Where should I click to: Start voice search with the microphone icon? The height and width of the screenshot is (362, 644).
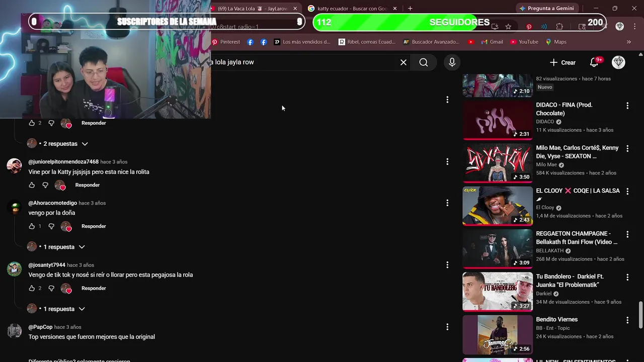coord(452,62)
